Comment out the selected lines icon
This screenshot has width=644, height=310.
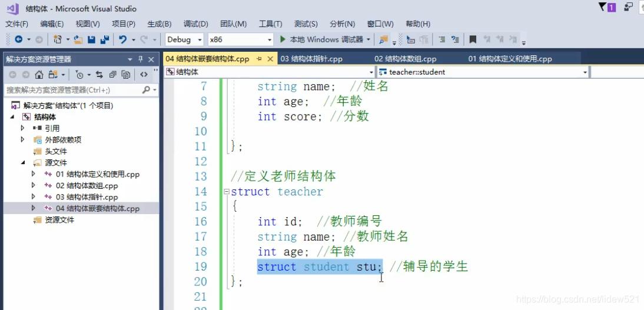442,39
